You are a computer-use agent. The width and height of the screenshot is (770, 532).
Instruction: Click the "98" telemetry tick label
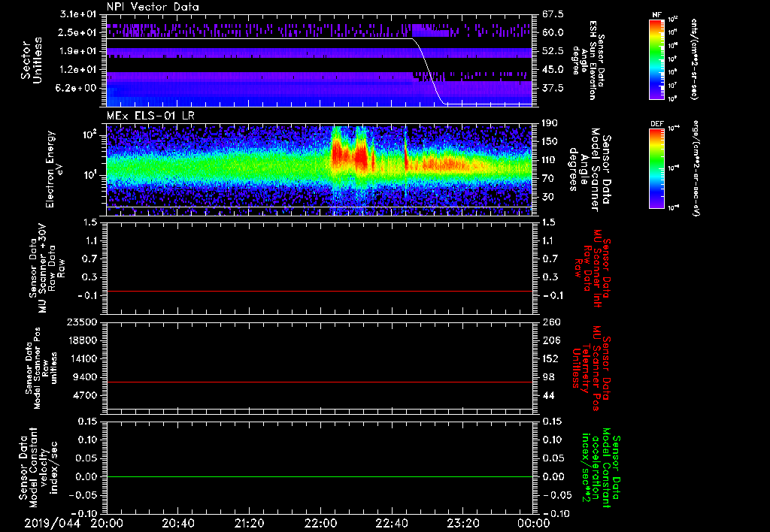[x=547, y=377]
